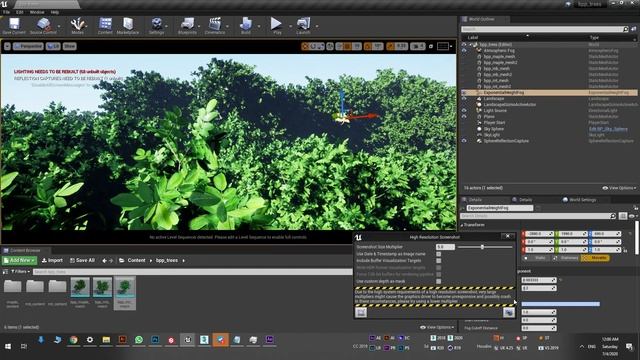Open the Blueprints toolbar icon
The width and height of the screenshot is (640, 360).
(187, 26)
